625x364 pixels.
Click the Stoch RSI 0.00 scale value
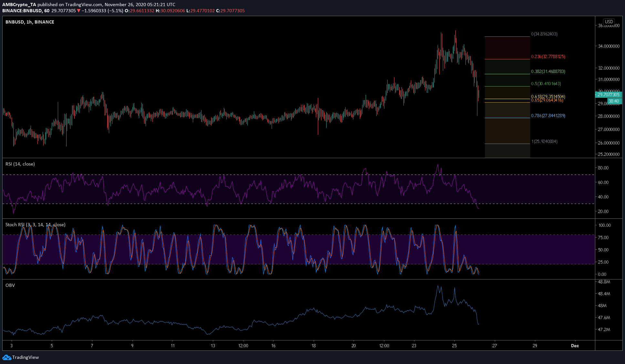[x=602, y=274]
